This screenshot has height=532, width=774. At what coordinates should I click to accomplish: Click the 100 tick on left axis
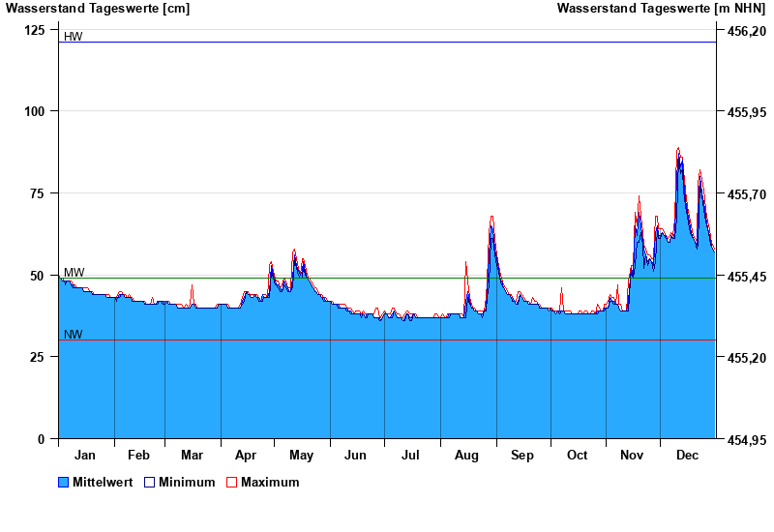35,111
